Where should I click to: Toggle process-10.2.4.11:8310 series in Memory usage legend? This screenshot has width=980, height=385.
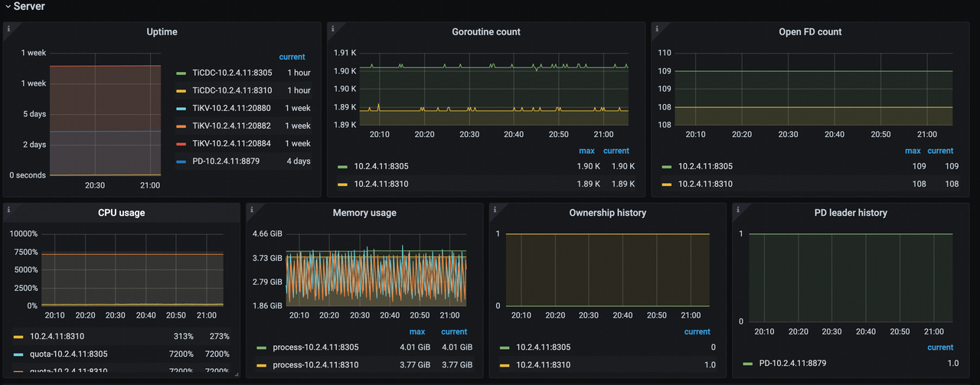[x=315, y=364]
